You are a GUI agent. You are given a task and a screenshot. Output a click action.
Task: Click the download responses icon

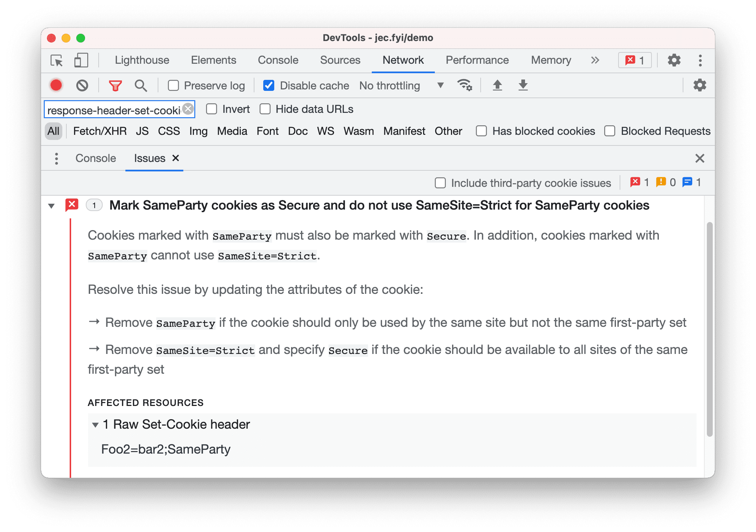(521, 85)
